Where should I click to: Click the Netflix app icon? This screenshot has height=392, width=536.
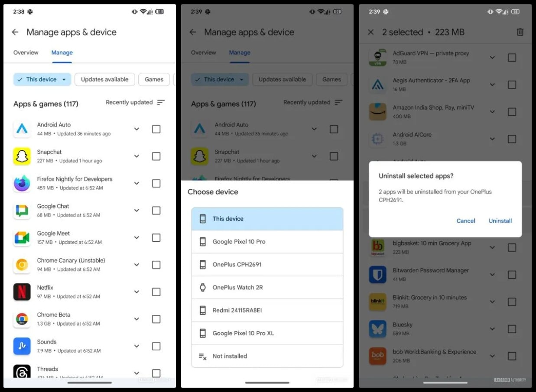coord(22,292)
